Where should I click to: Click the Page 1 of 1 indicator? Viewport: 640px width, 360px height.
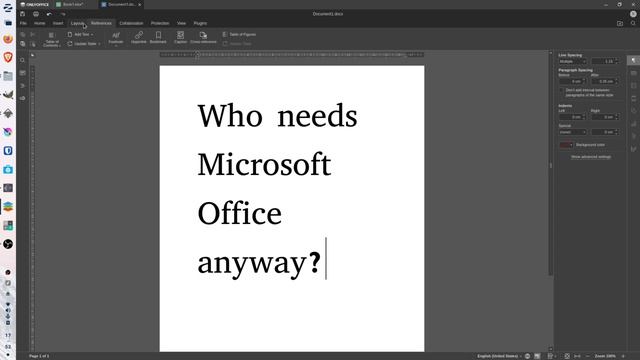pyautogui.click(x=39, y=356)
